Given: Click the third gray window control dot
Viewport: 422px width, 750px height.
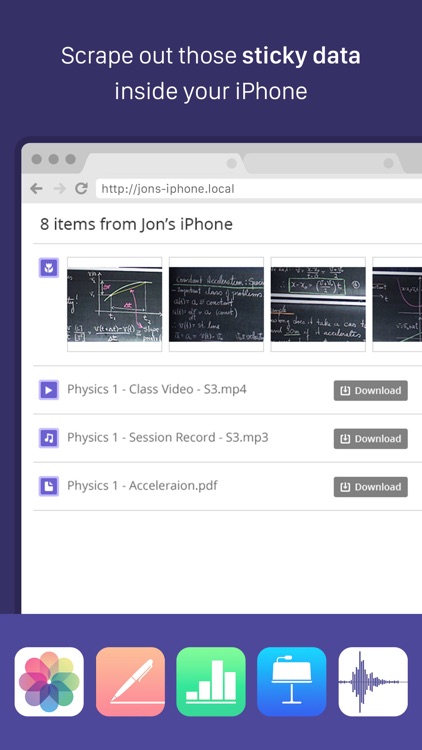Looking at the screenshot, I should point(70,159).
